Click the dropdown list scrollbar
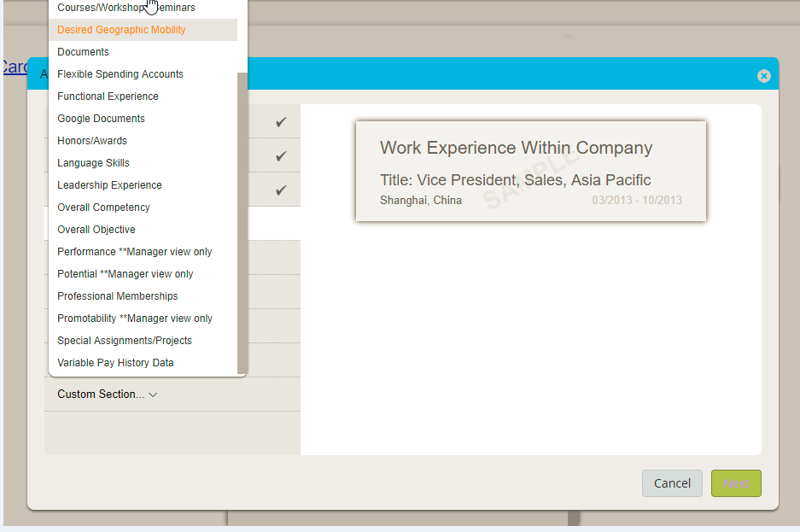This screenshot has height=532, width=800. click(242, 223)
